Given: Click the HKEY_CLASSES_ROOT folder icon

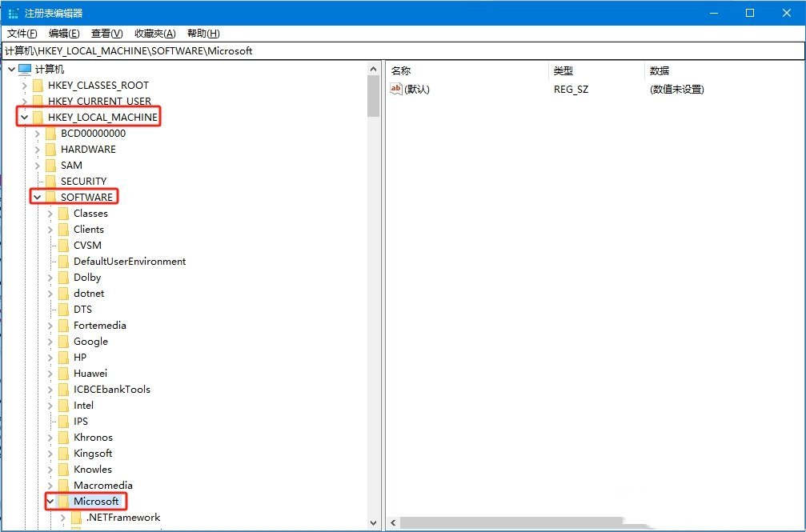Looking at the screenshot, I should (38, 86).
